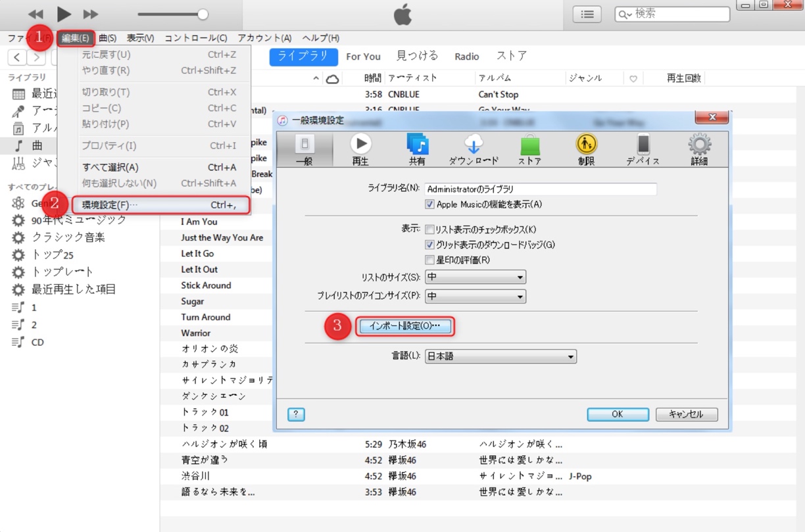Click the cloud status column header
The height and width of the screenshot is (532, 805).
(x=333, y=79)
